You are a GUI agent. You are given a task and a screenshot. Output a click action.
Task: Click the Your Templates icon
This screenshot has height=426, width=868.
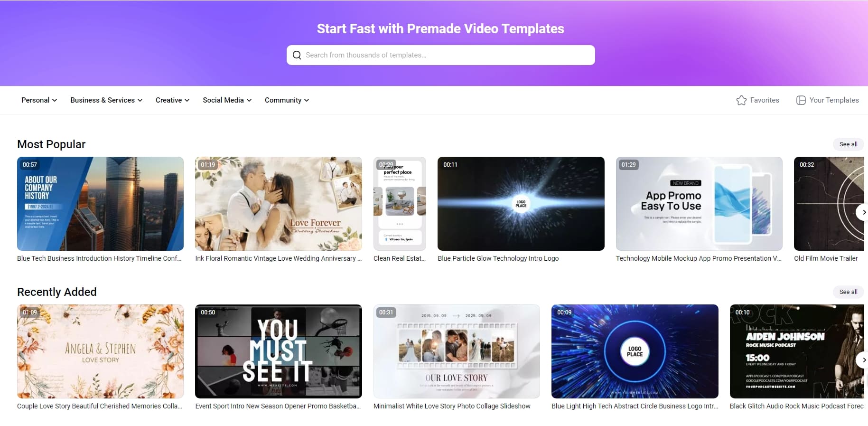pos(801,100)
